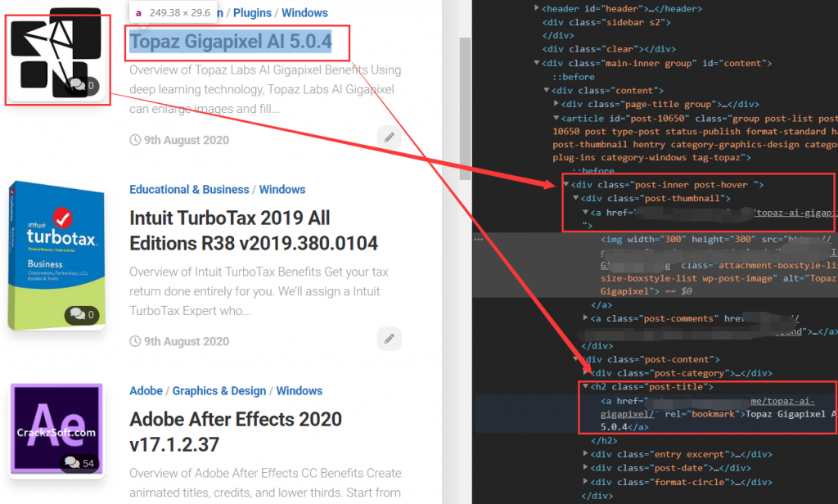Viewport: 838px width, 504px height.
Task: Expand the post-comments anchor node
Action: tap(585, 318)
